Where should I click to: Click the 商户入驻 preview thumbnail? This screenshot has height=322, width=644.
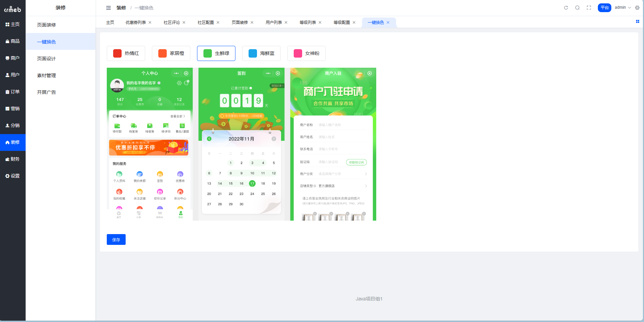point(333,144)
